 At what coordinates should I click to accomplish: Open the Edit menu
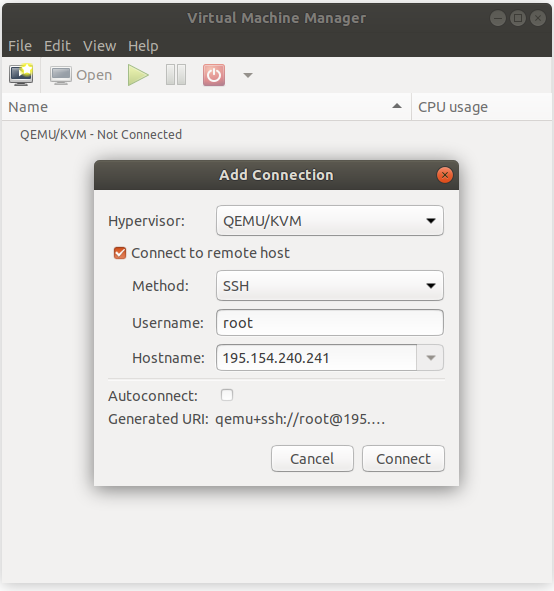[57, 46]
